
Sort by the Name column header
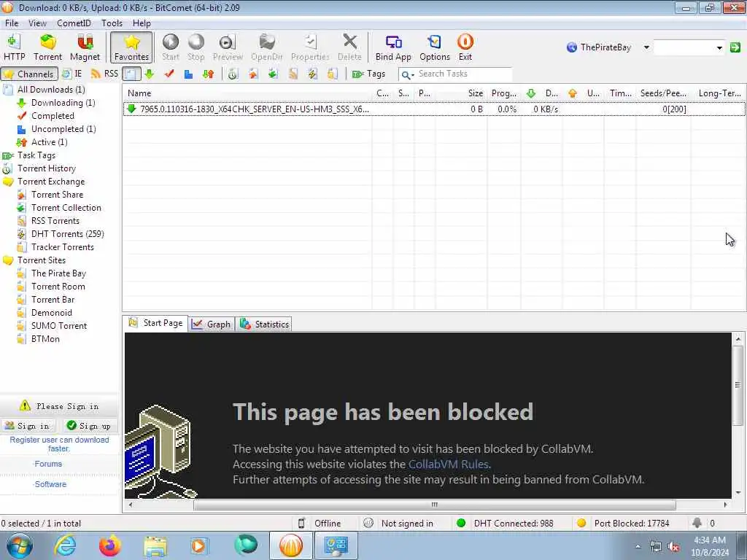247,93
